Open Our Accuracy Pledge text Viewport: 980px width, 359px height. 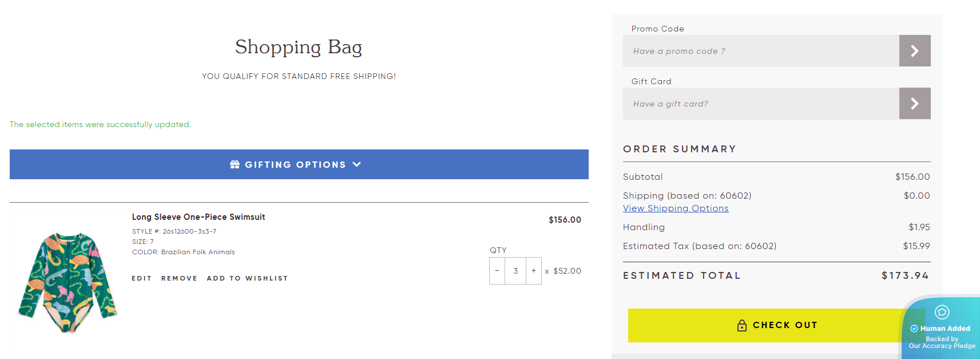tap(942, 346)
